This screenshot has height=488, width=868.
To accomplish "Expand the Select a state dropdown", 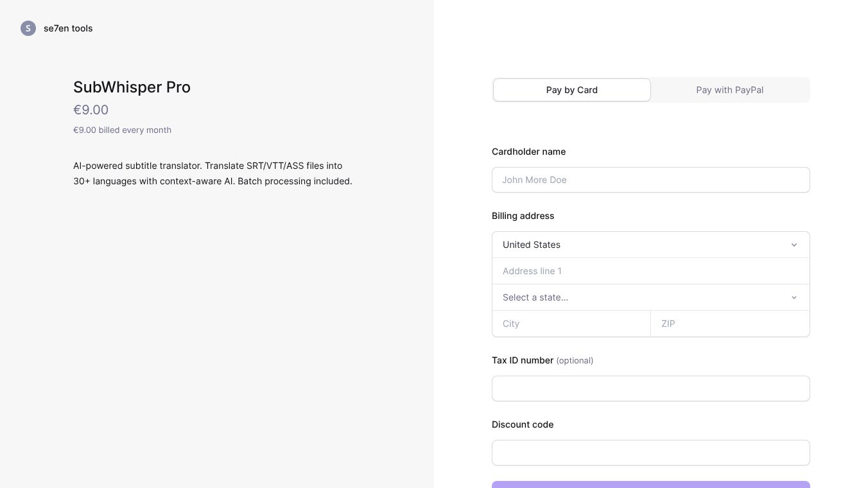I will [x=642, y=297].
